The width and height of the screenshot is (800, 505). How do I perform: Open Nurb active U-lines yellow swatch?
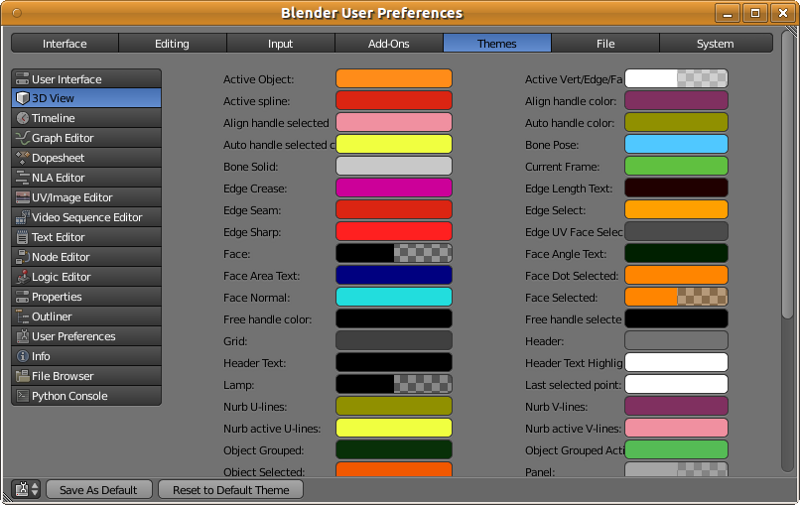pyautogui.click(x=394, y=428)
